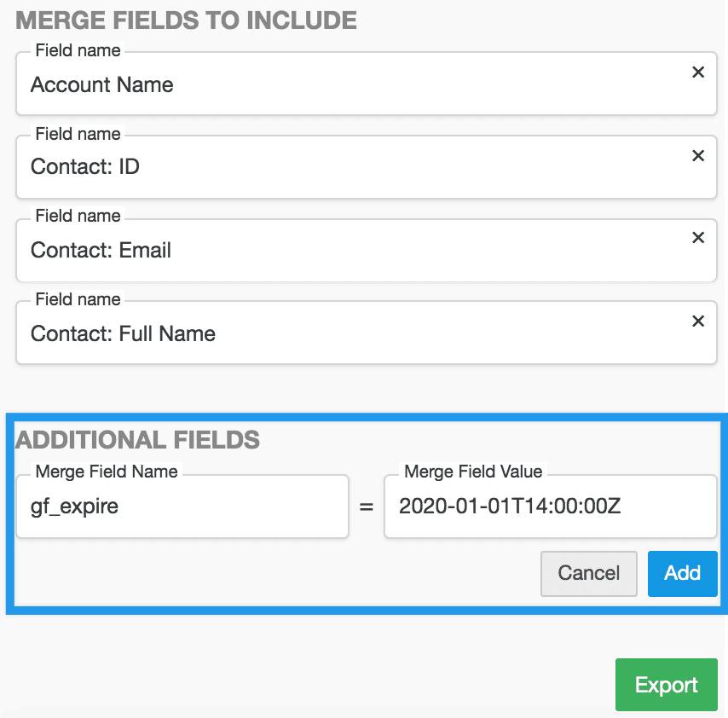Image resolution: width=728 pixels, height=718 pixels.
Task: Click into the Contact: Email field
Action: [367, 250]
